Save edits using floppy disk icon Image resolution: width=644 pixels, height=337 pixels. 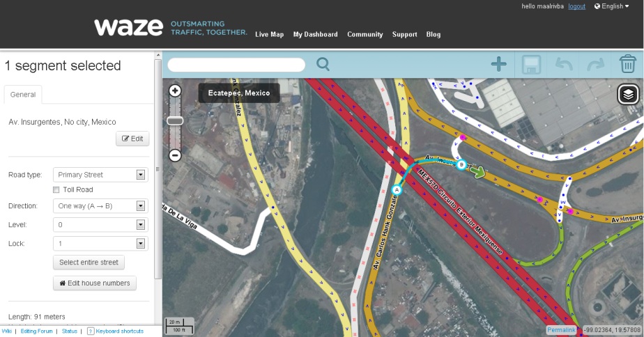click(x=531, y=65)
